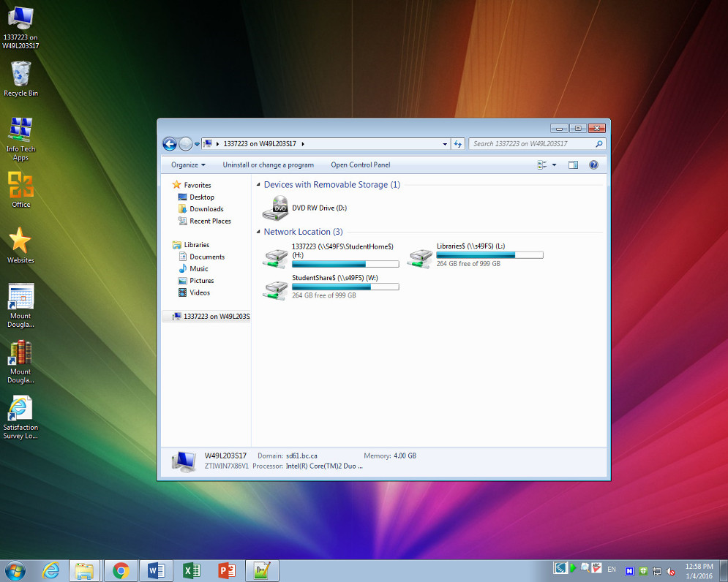Select StudentShare$ (W:) network drive icon
728x582 pixels.
275,290
